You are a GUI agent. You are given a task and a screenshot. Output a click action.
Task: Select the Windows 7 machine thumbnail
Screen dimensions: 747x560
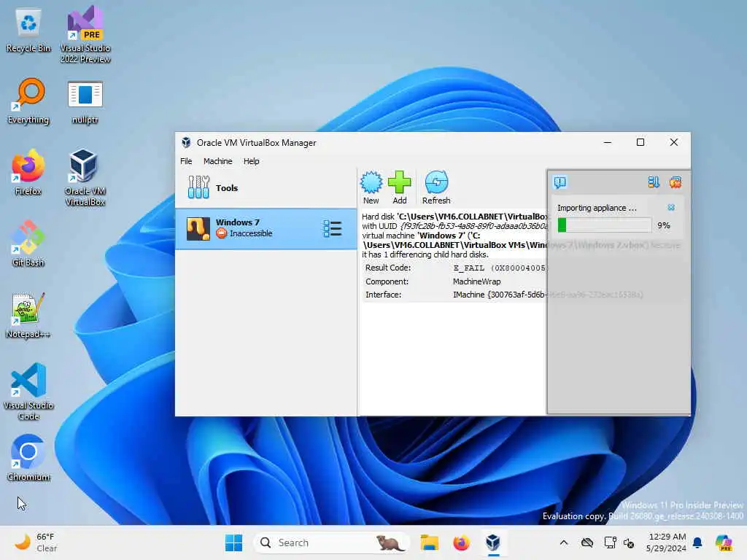point(198,228)
